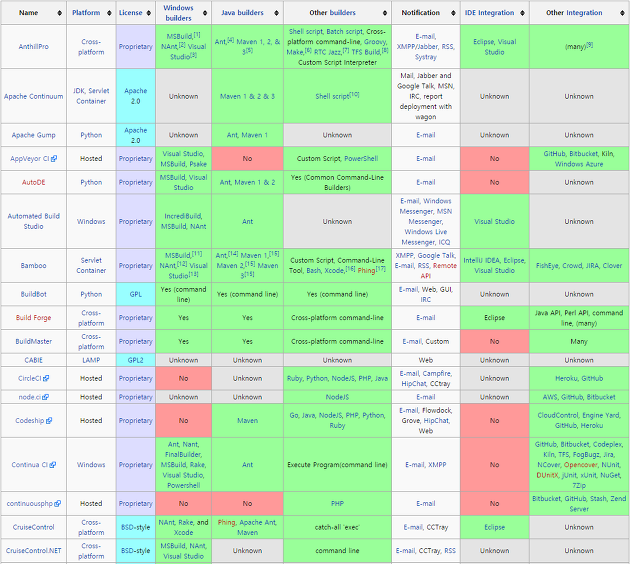Sort by Other builders column arrows
Image resolution: width=630 pixels, height=564 pixels.
[385, 13]
